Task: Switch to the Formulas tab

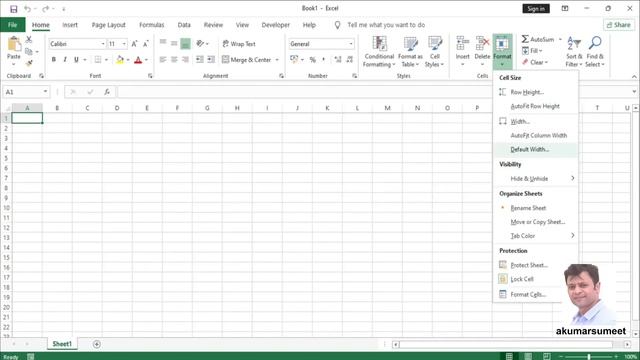Action: click(x=151, y=25)
